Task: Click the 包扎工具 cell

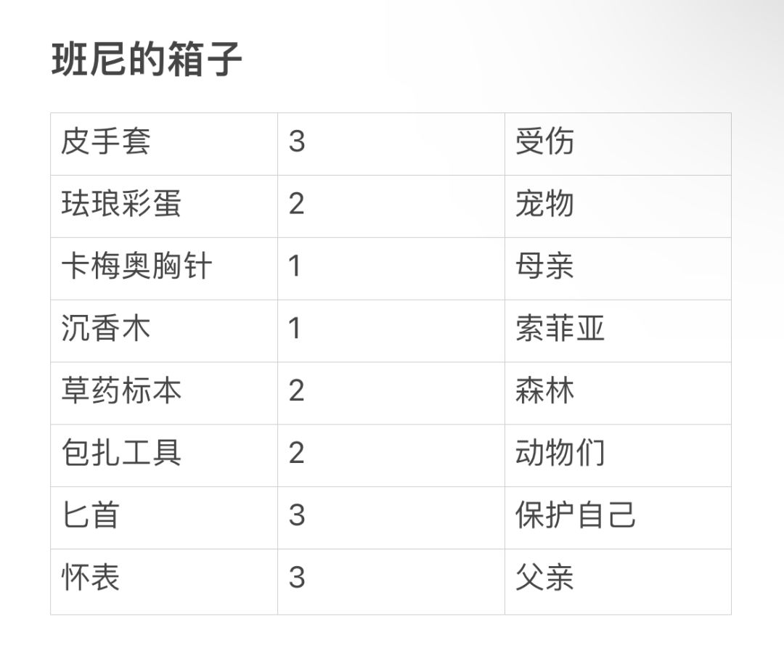Action: (x=121, y=454)
